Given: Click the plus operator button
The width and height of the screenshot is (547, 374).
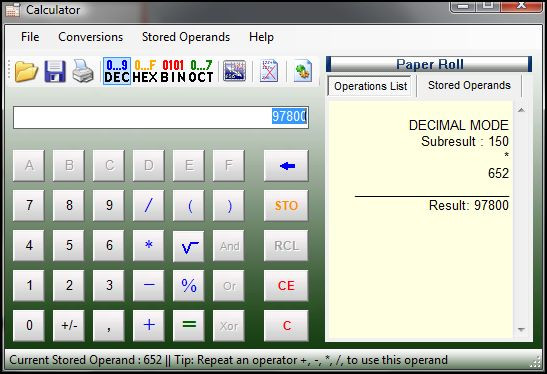Looking at the screenshot, I should (x=148, y=326).
